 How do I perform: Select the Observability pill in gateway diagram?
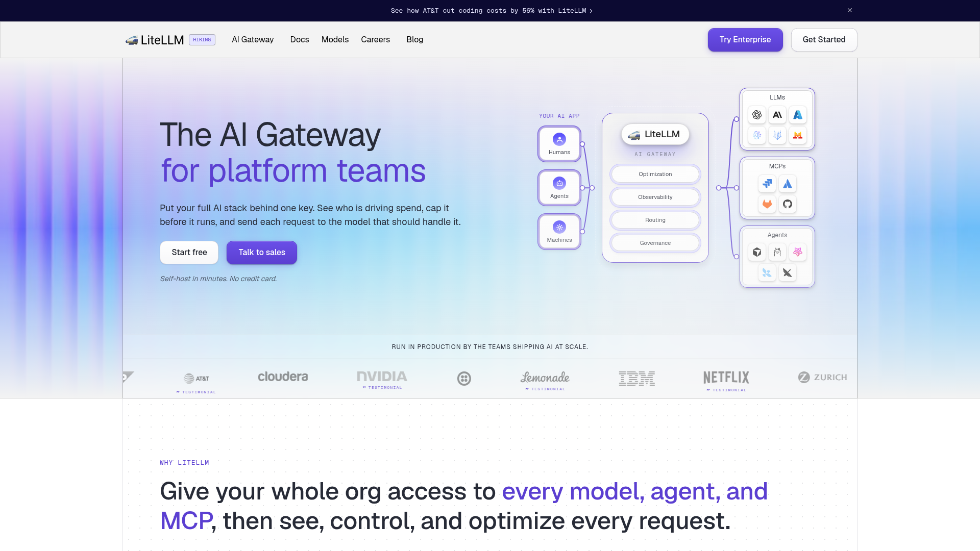655,197
